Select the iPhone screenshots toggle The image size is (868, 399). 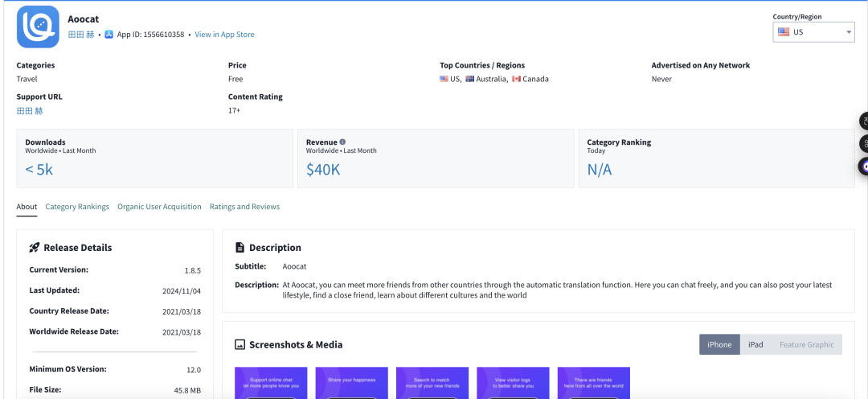[719, 344]
